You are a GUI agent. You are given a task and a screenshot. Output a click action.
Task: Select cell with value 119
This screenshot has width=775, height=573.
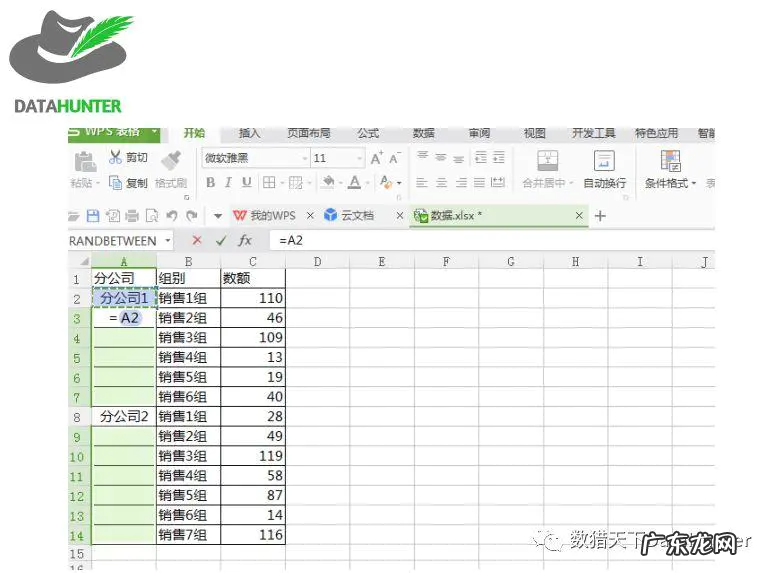[253, 456]
